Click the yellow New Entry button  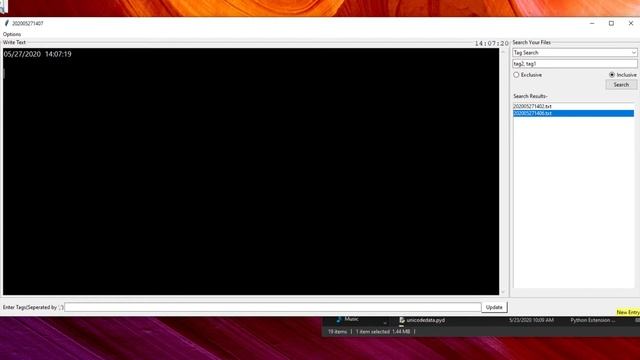point(628,312)
